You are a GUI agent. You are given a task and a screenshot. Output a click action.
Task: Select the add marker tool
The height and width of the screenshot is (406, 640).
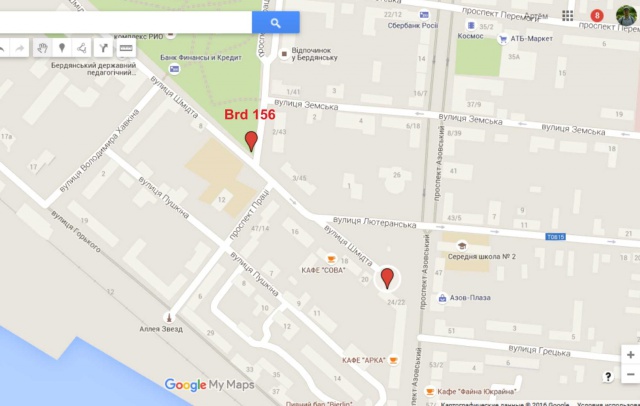[x=62, y=48]
